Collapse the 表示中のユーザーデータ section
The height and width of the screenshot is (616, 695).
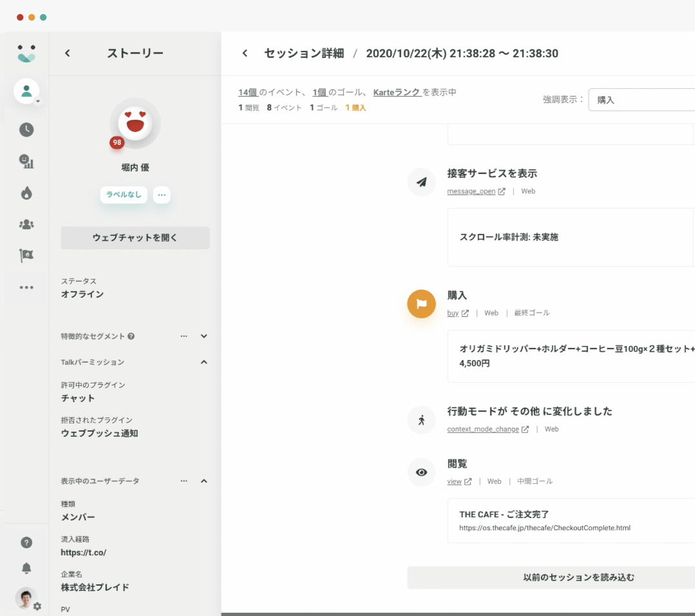tap(204, 481)
